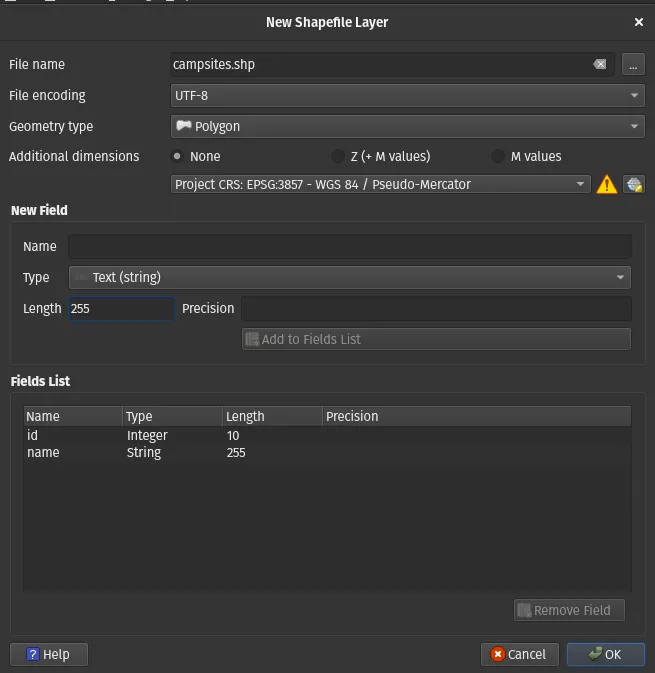This screenshot has width=655, height=673.
Task: Click the campsites.shp file name field
Action: pos(380,64)
